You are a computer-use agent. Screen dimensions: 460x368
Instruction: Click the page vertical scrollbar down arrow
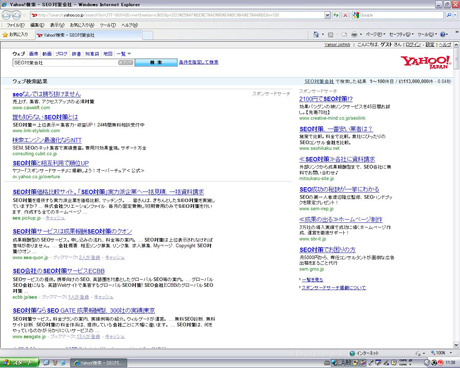point(456,345)
